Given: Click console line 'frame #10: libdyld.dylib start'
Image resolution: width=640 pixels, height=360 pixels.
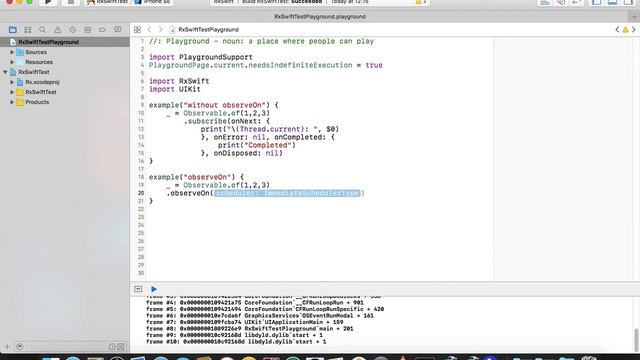Looking at the screenshot, I should pyautogui.click(x=236, y=342).
